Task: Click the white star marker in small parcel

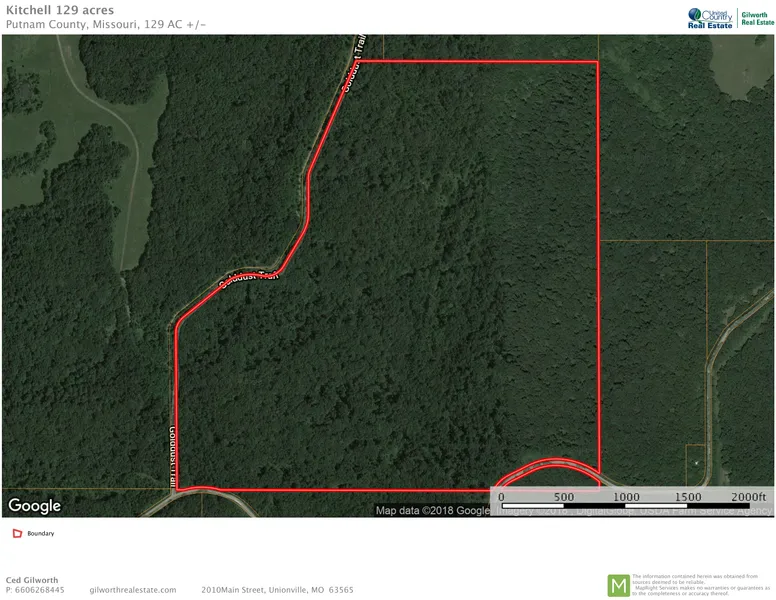Action: (x=696, y=463)
